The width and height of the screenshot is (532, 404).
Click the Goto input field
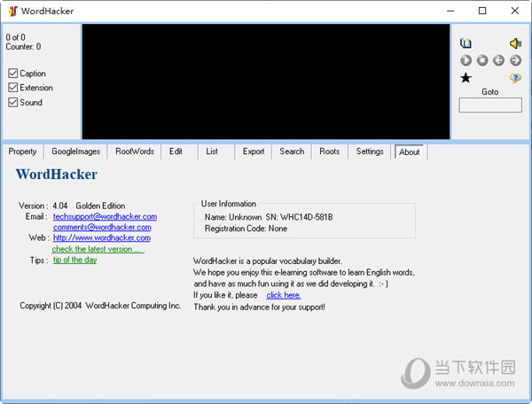[490, 105]
